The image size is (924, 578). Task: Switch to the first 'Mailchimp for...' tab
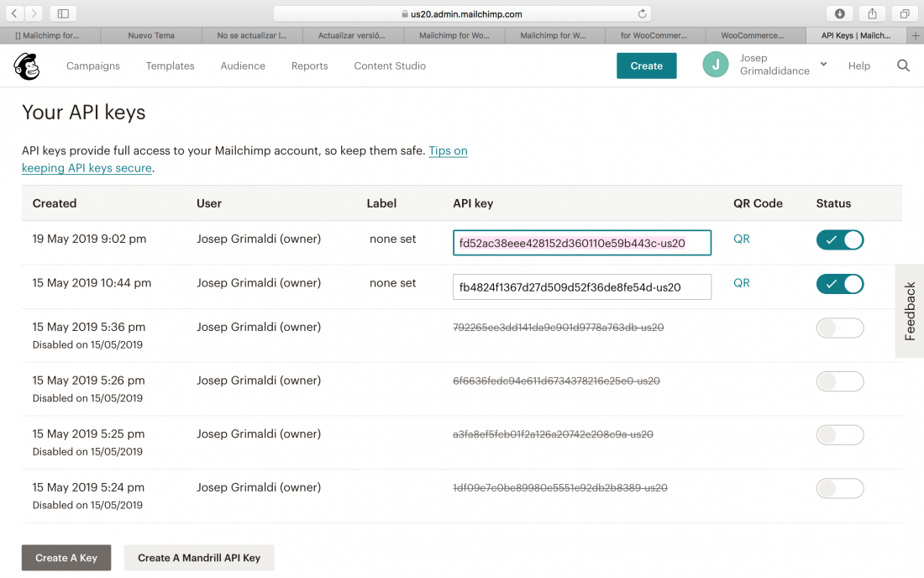[x=50, y=35]
